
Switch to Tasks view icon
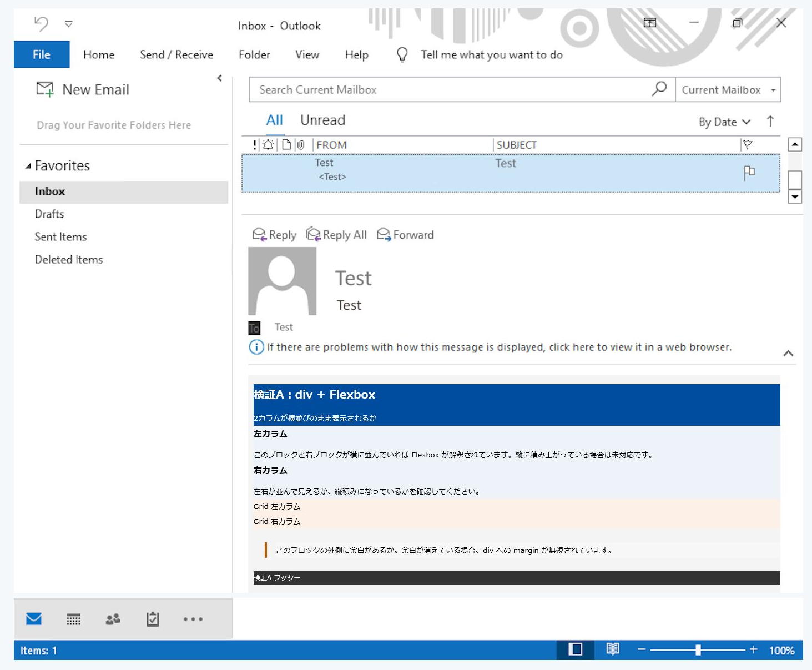[x=153, y=619]
